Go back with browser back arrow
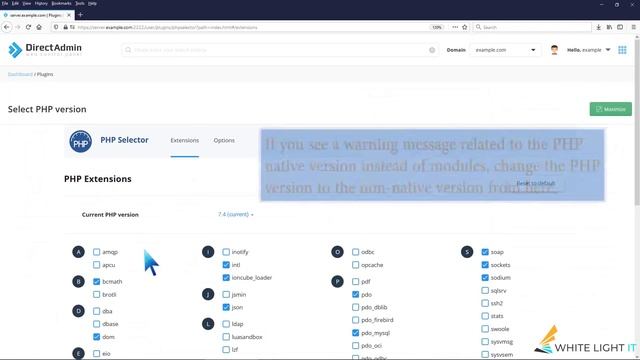This screenshot has width=640, height=360. 7,27
